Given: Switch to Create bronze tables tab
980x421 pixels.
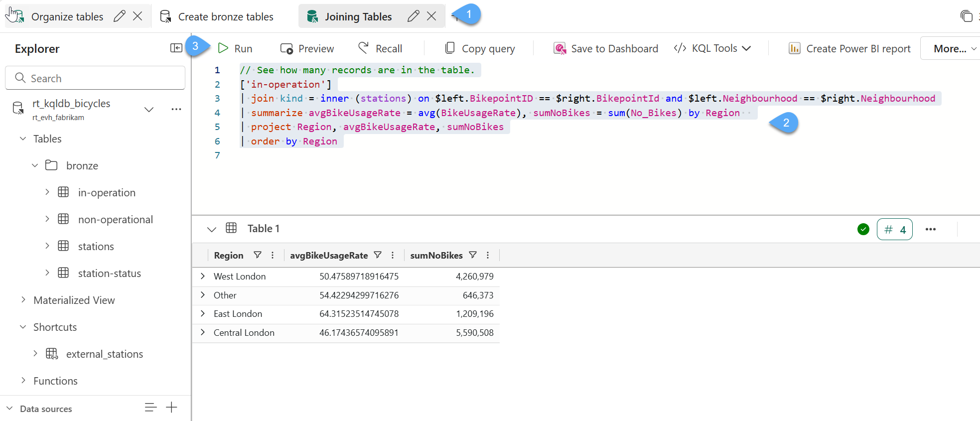Looking at the screenshot, I should [x=225, y=16].
